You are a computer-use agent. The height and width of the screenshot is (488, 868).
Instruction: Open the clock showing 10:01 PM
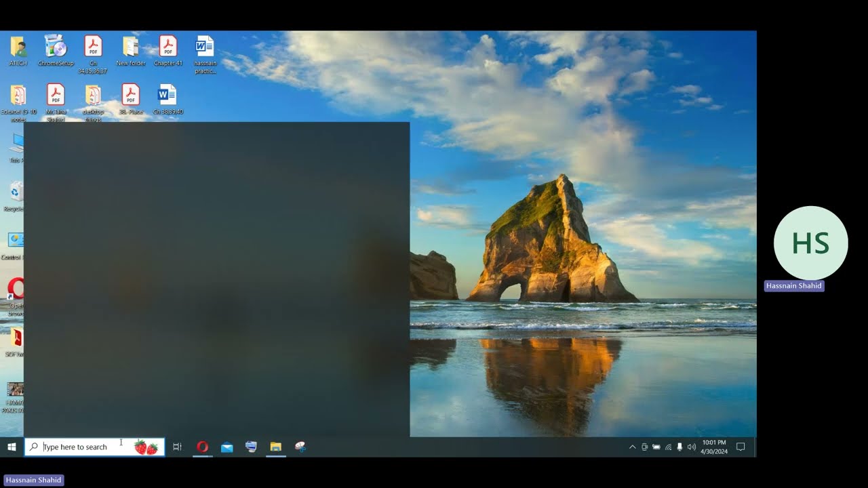point(714,447)
